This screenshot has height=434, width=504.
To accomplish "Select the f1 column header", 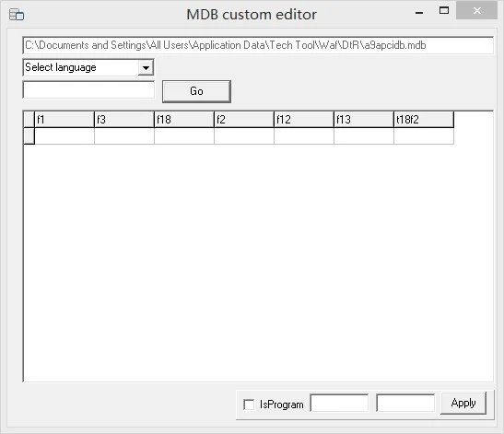I will click(x=64, y=120).
